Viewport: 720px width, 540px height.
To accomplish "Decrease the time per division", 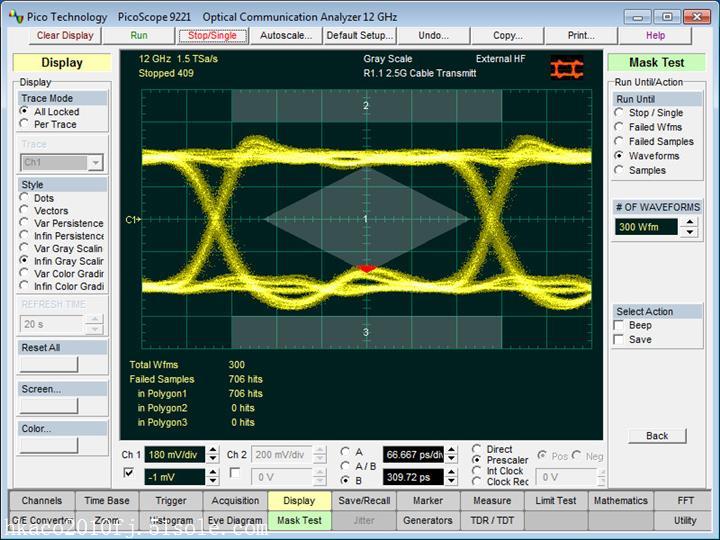I will (x=451, y=459).
